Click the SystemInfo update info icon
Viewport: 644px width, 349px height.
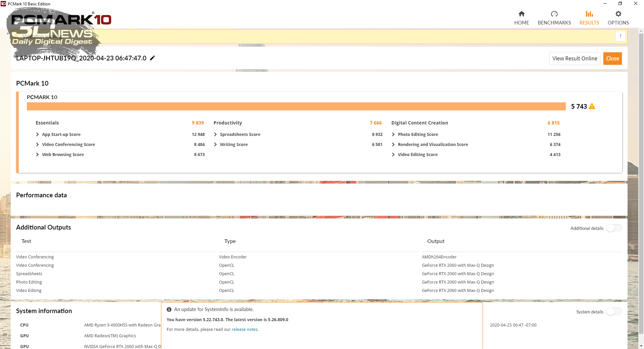click(x=169, y=309)
